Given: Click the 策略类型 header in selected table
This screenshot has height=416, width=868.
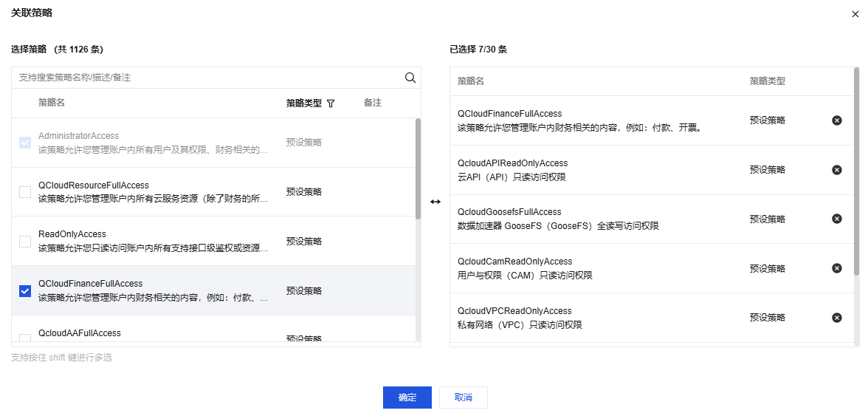Looking at the screenshot, I should click(768, 81).
